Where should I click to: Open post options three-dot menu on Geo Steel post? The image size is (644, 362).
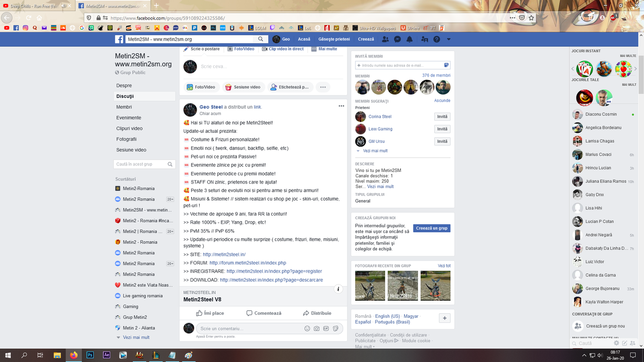click(341, 106)
